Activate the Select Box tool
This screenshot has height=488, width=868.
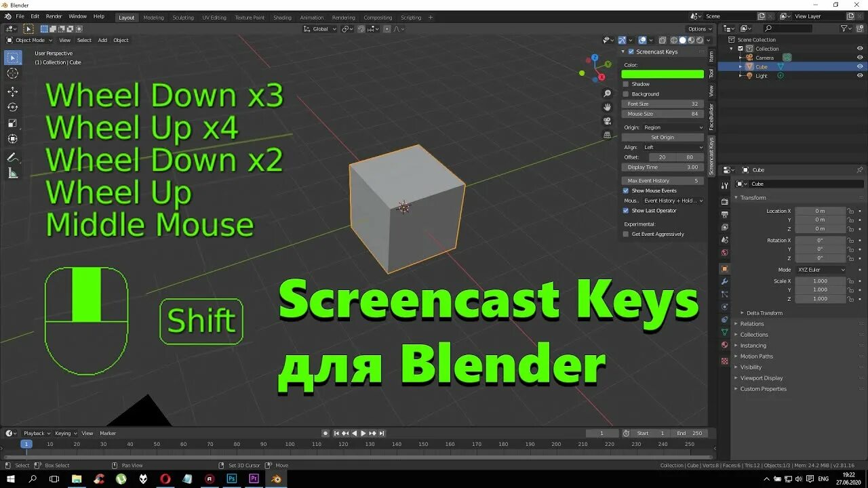13,57
